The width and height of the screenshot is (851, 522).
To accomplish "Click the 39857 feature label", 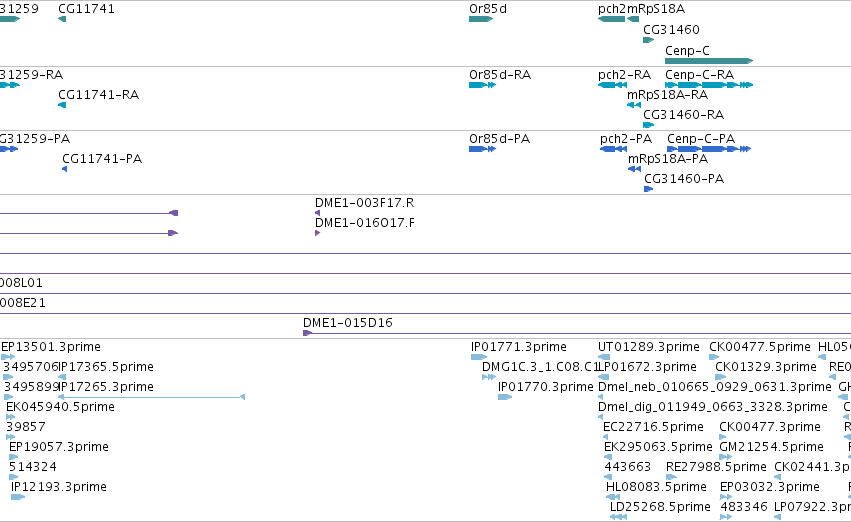I will 26,426.
